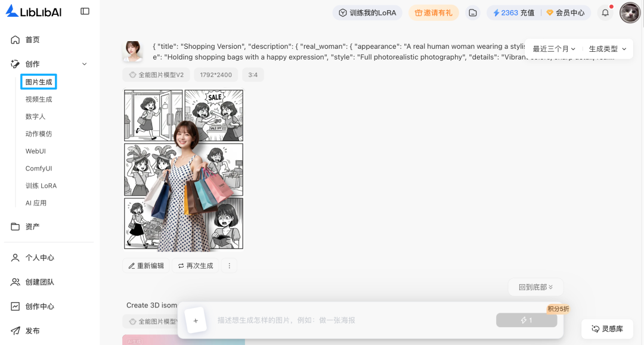
Task: Switch to 视频生成 in the sidebar
Action: pyautogui.click(x=38, y=99)
